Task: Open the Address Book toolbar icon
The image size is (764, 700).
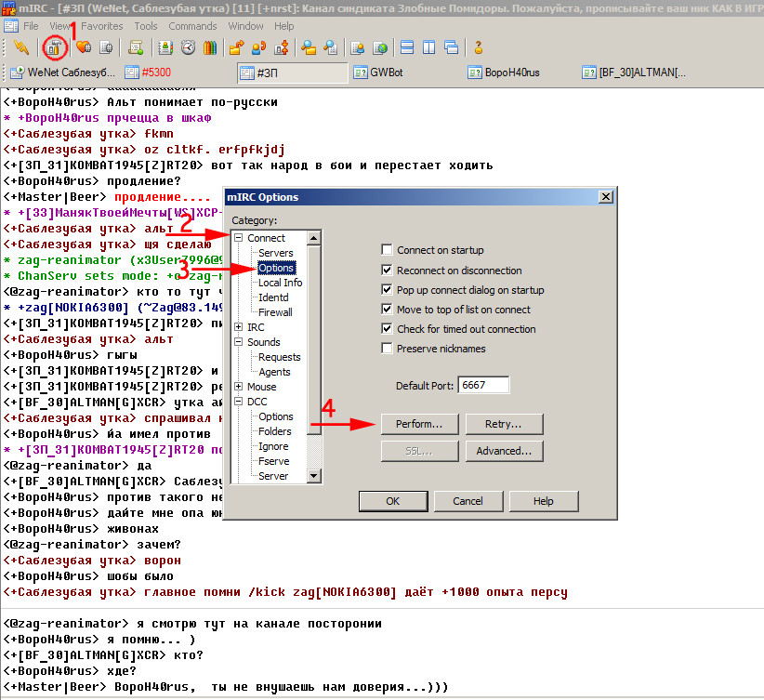Action: tap(165, 47)
